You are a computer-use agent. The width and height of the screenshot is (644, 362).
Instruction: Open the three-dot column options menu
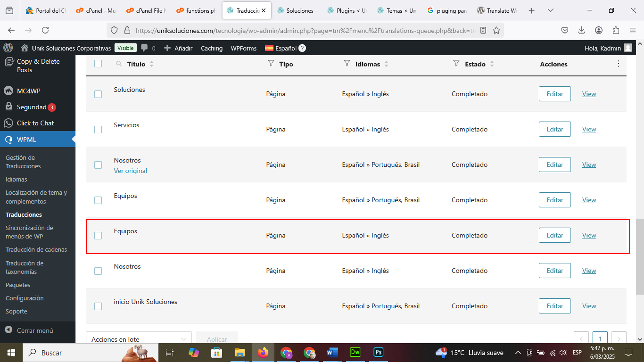(x=618, y=64)
